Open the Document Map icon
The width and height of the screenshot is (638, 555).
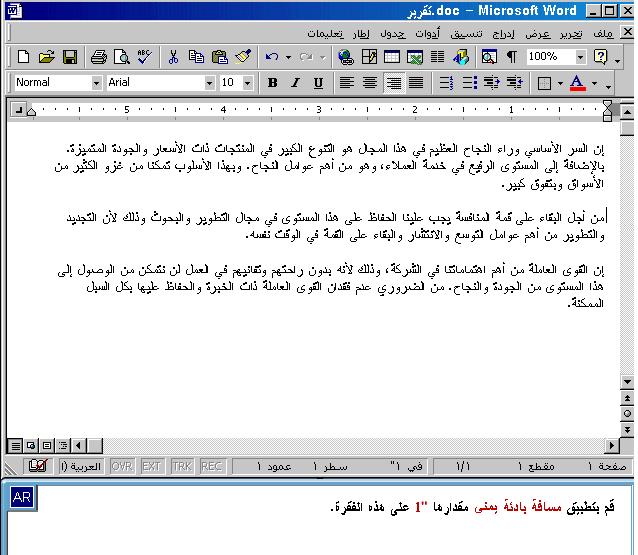coord(490,57)
